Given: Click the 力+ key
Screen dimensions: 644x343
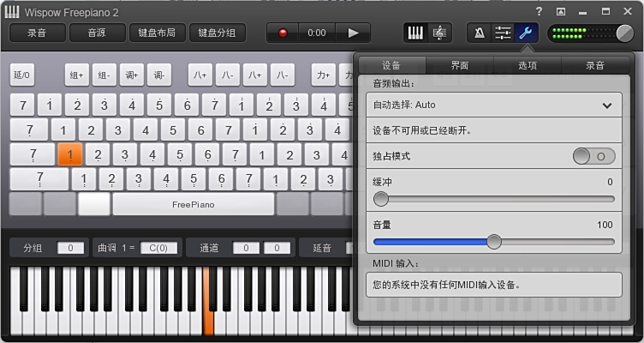Looking at the screenshot, I should tap(324, 75).
